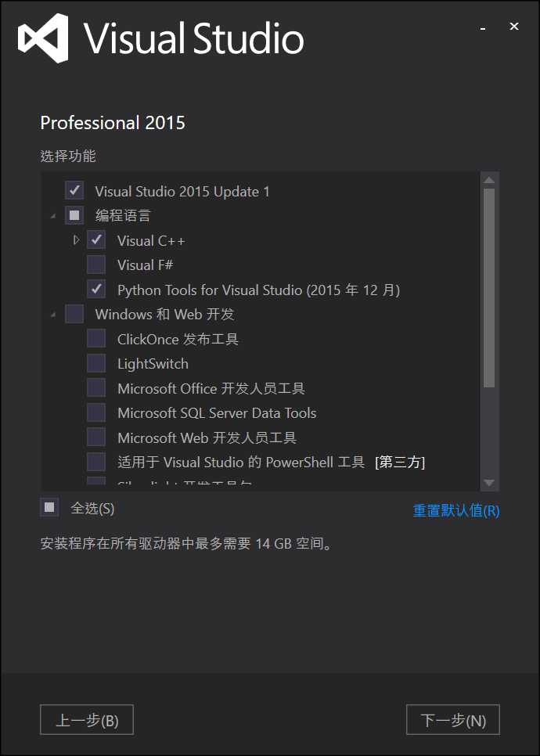This screenshot has width=540, height=756.
Task: Click the Visual C++ label text
Action: pyautogui.click(x=151, y=240)
